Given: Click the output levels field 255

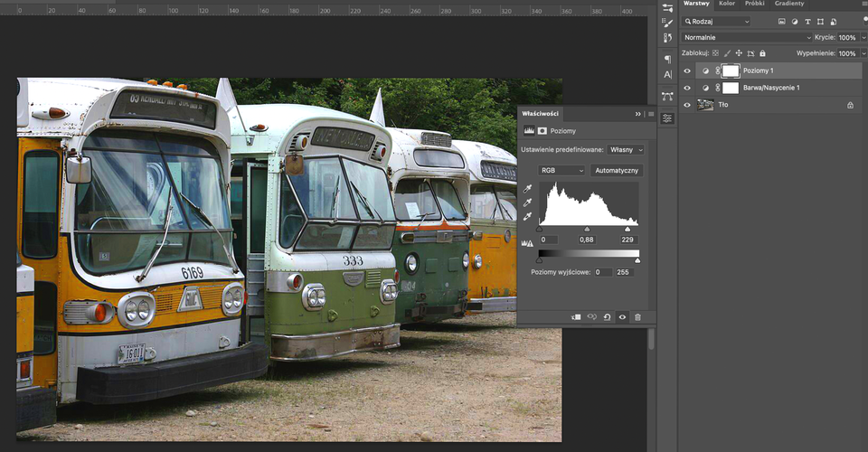Looking at the screenshot, I should pyautogui.click(x=625, y=272).
